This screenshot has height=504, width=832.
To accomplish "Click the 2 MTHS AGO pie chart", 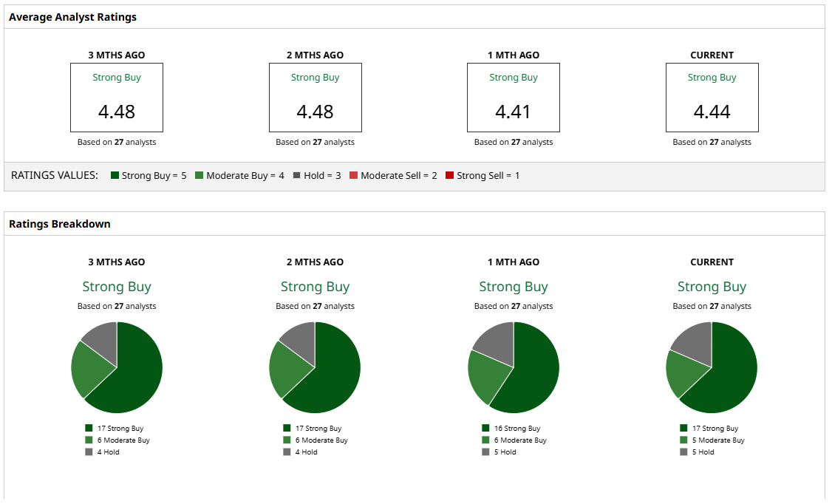I will coord(316,368).
